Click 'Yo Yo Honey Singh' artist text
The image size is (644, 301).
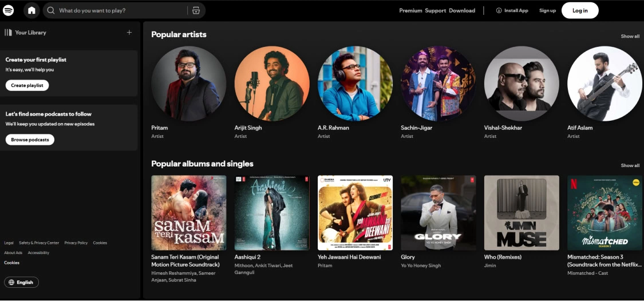tap(421, 266)
